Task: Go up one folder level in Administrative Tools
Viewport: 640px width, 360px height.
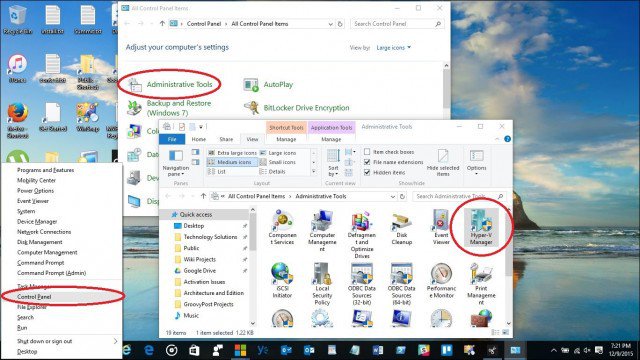Action: click(203, 196)
